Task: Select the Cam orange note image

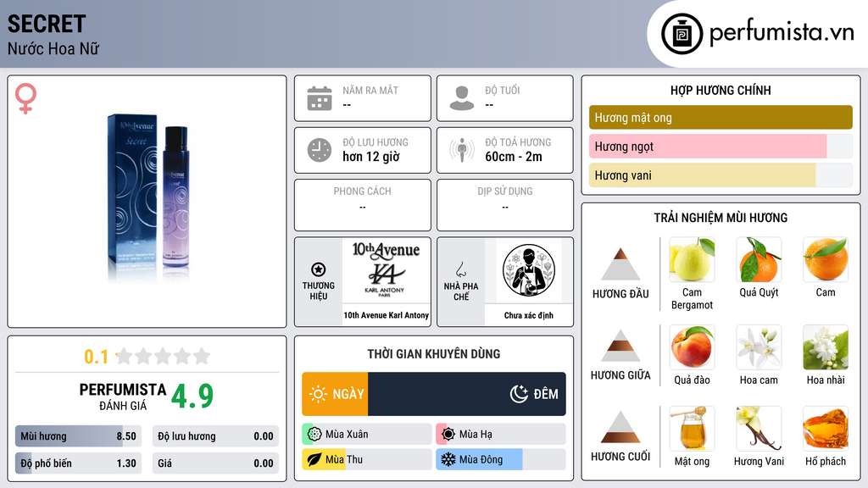Action: coord(826,259)
